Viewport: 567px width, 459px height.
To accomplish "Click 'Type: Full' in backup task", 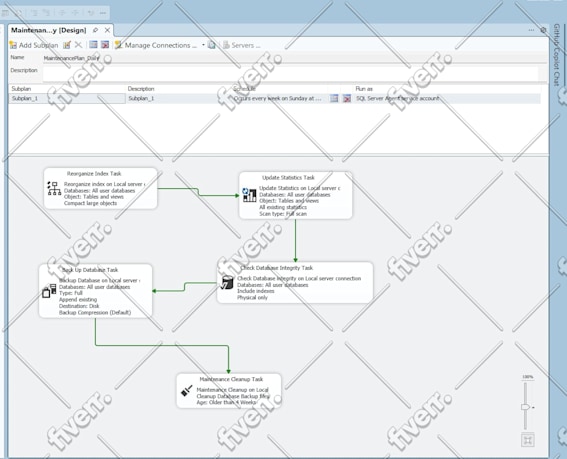I will coord(71,293).
